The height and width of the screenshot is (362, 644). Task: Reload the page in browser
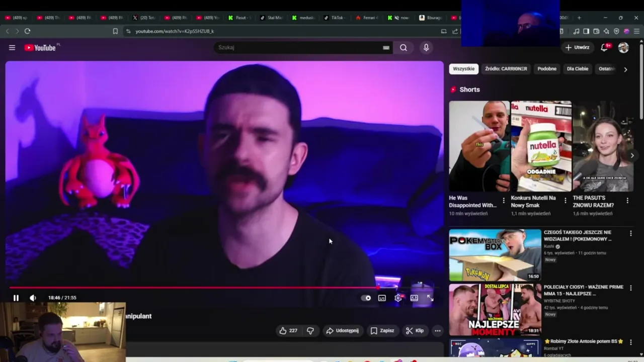[27, 31]
